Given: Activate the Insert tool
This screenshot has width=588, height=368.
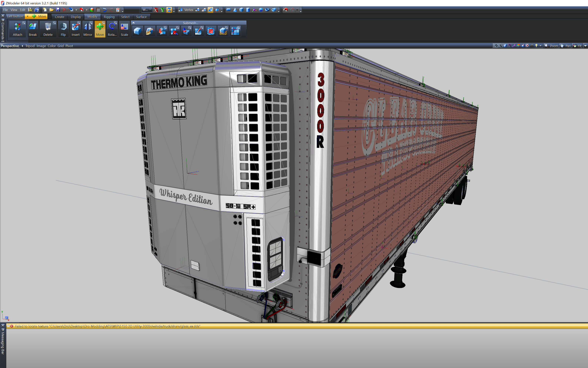Looking at the screenshot, I should click(75, 29).
